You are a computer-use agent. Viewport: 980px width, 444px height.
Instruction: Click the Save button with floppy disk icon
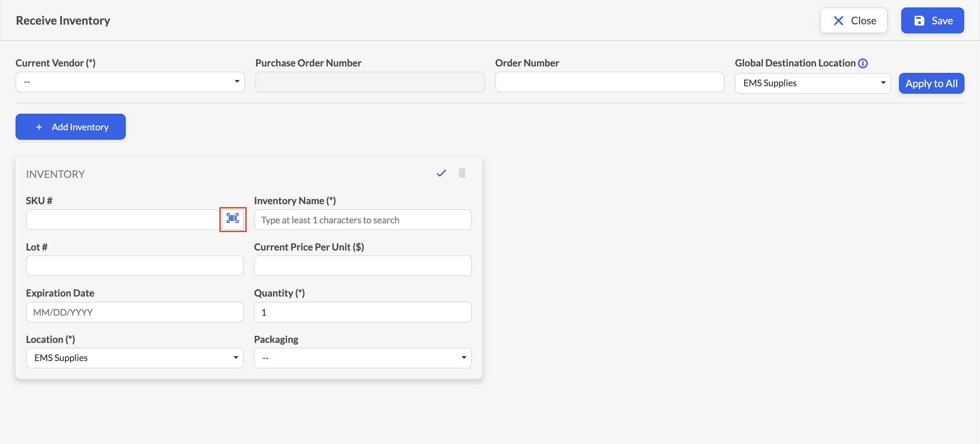point(932,20)
